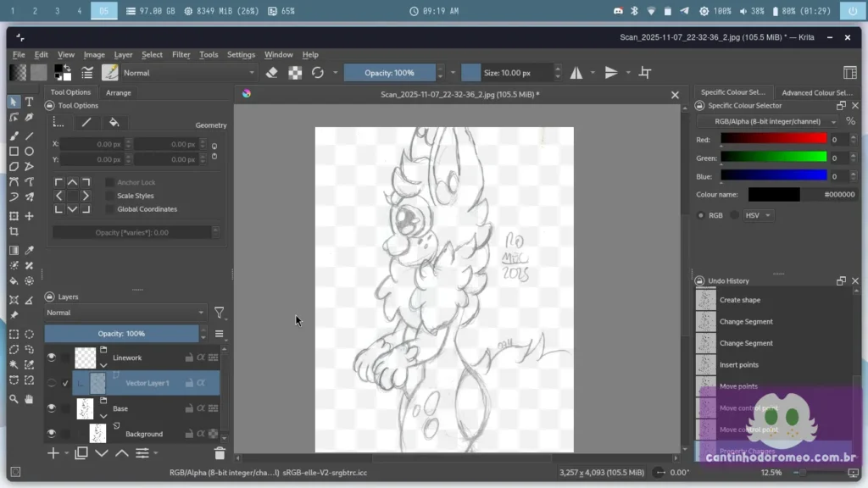
Task: Open the Filter menu
Action: tap(181, 54)
